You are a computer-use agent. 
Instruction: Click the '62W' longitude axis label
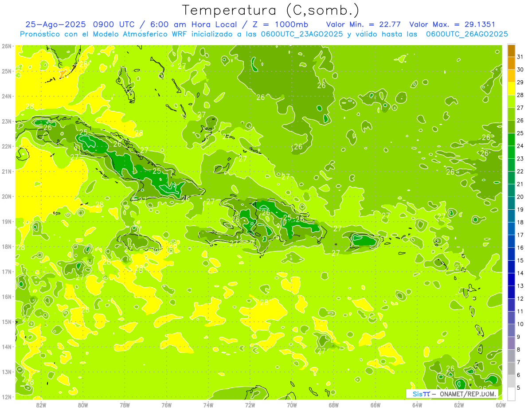click(x=459, y=405)
